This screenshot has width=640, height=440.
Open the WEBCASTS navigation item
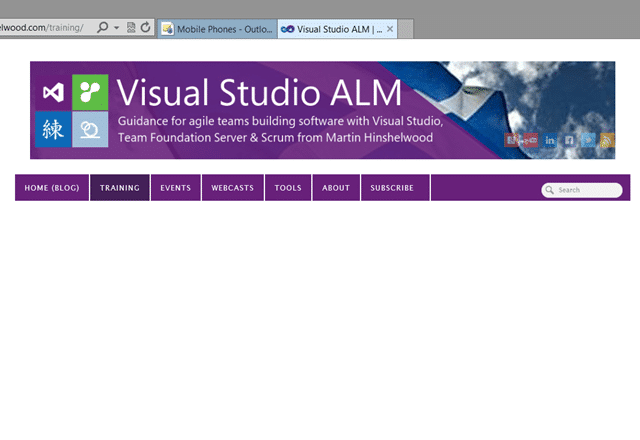(x=233, y=188)
